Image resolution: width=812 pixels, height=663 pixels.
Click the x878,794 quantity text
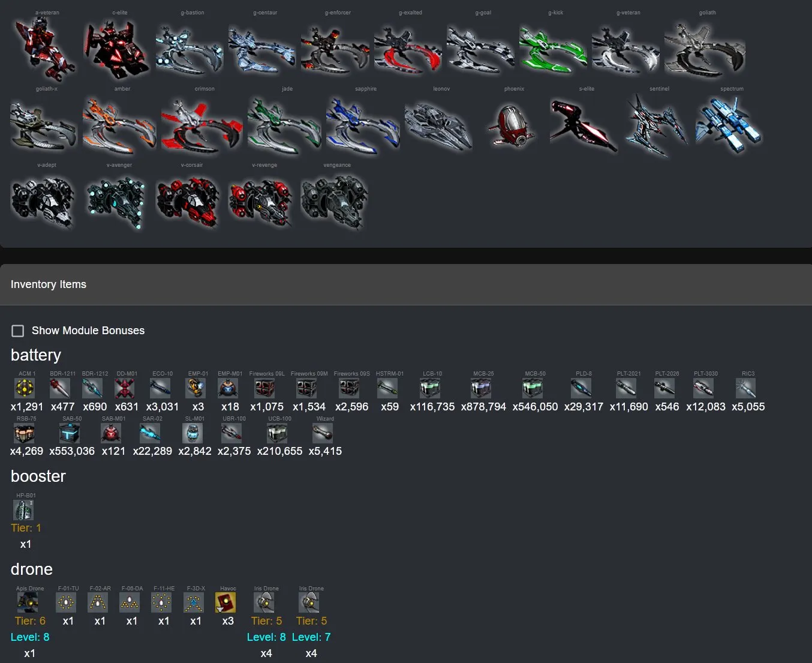(483, 407)
